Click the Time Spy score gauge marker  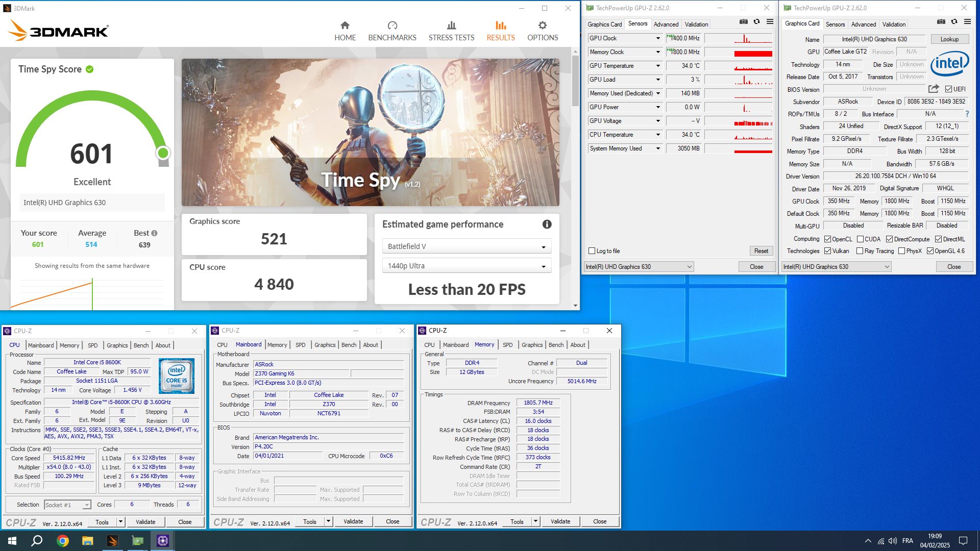click(163, 153)
